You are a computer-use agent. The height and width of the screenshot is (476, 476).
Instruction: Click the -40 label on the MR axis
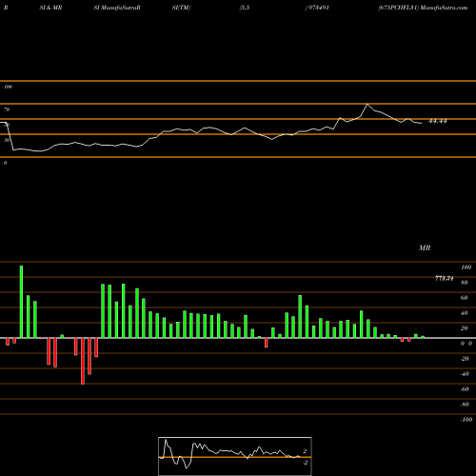(465, 374)
